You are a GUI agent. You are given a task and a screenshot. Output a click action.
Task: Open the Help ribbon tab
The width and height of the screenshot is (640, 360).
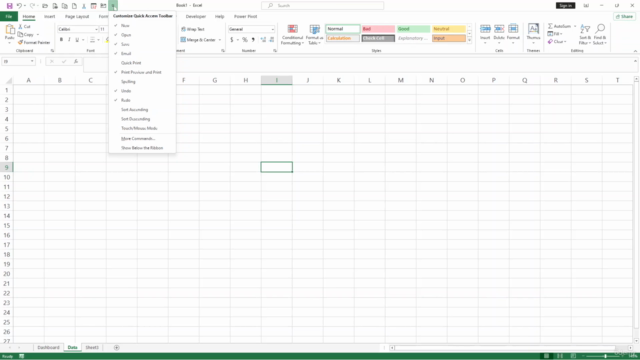220,17
